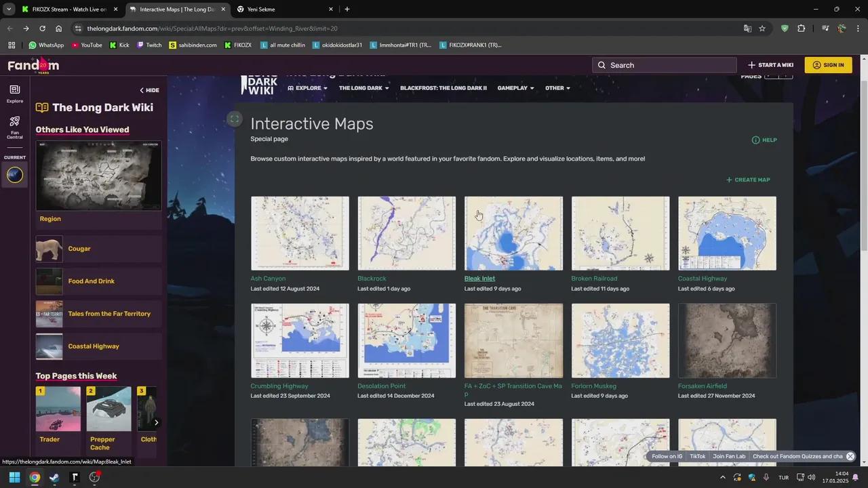Open the Fan Central rocket icon

[15, 126]
